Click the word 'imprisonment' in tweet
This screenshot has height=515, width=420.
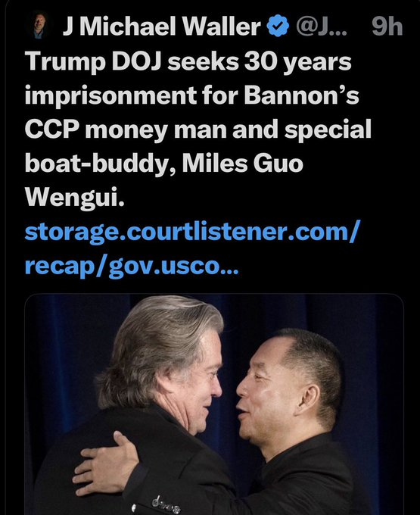[110, 95]
